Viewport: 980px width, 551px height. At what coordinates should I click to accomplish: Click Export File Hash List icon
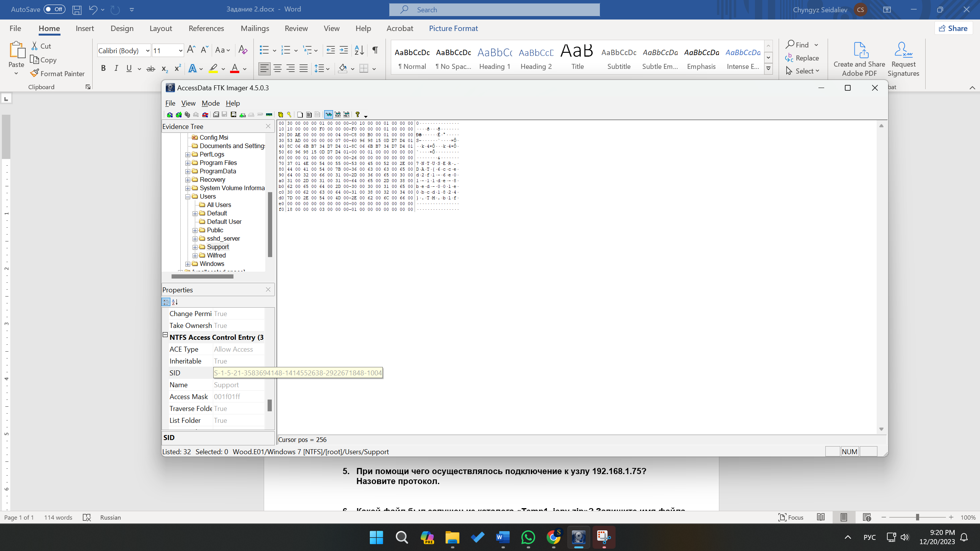309,114
